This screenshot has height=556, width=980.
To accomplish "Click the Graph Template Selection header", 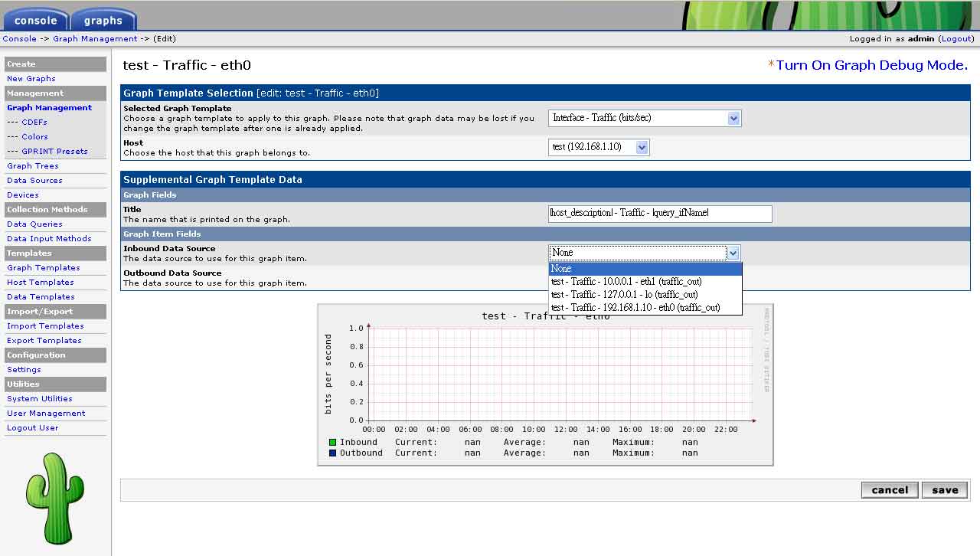I will pos(545,93).
